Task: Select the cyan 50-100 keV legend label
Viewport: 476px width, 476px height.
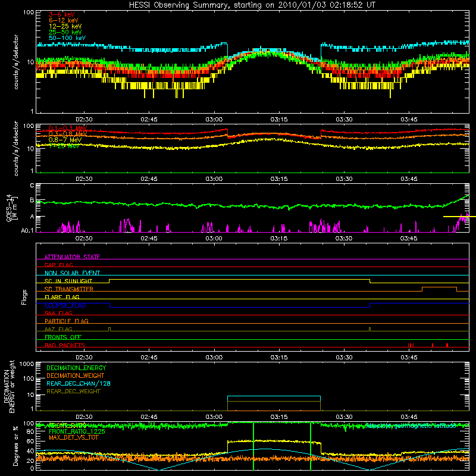Action: 67,38
